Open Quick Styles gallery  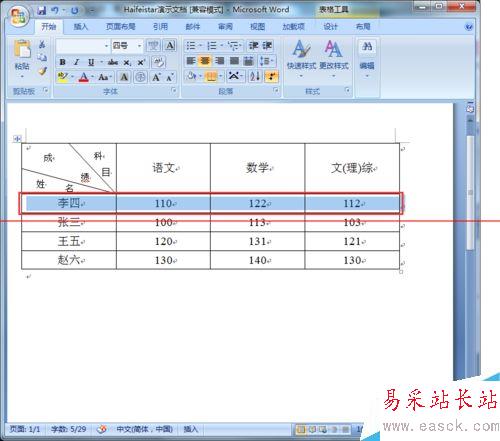click(x=301, y=58)
